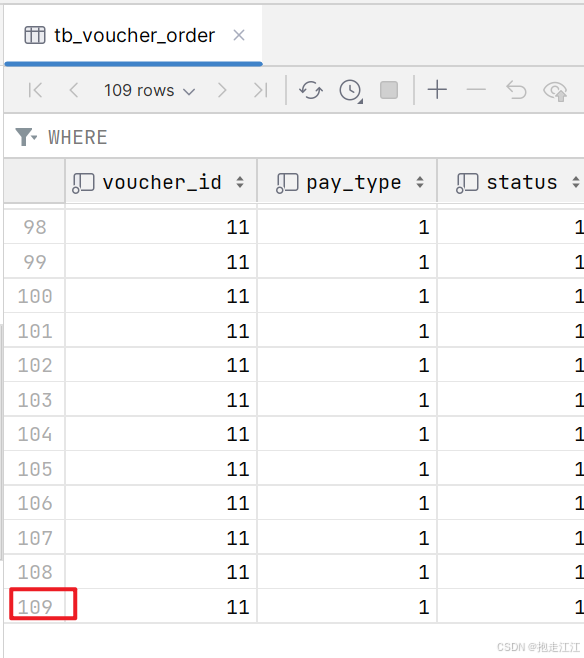
Task: Click status cell in row 105
Action: click(x=511, y=469)
